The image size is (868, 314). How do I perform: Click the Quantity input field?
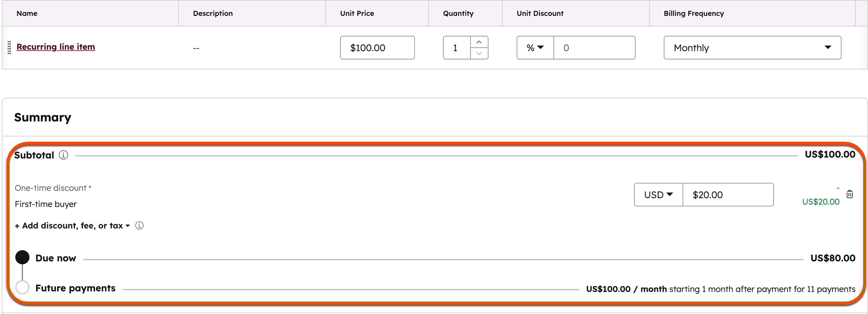[457, 48]
